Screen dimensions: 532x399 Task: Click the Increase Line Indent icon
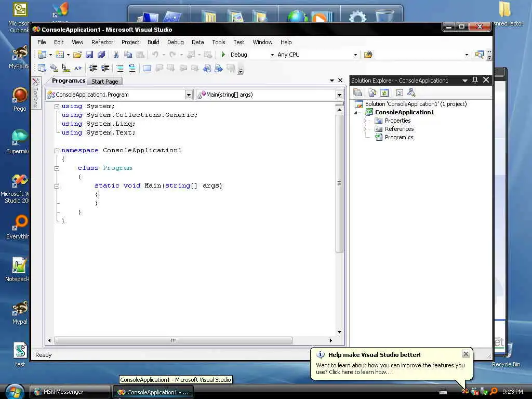coord(105,68)
